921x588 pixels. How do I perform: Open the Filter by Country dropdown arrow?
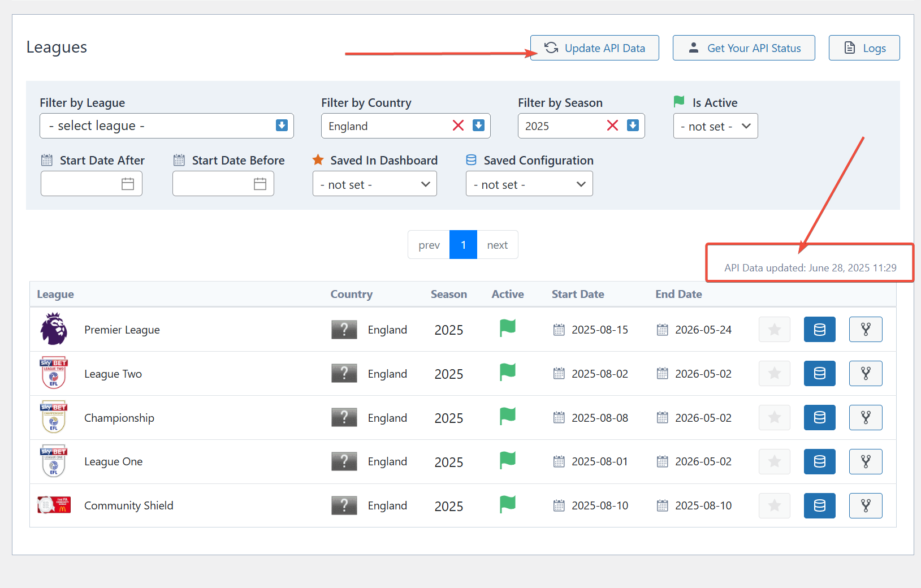point(478,126)
